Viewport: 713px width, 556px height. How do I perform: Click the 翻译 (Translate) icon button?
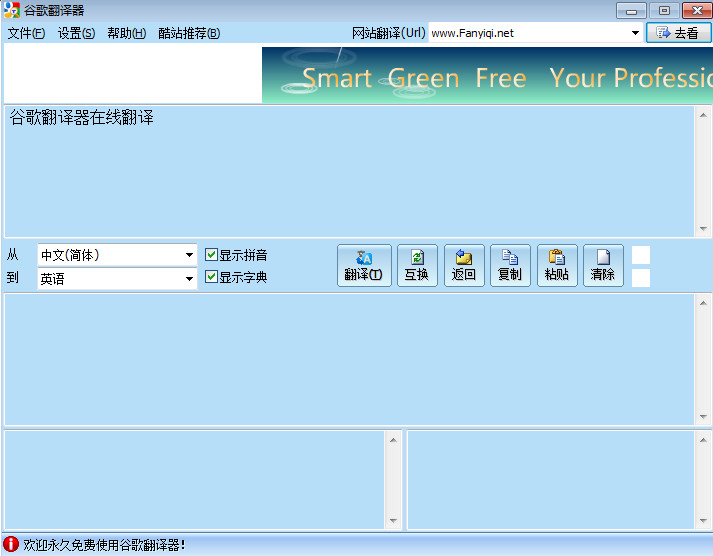[364, 266]
